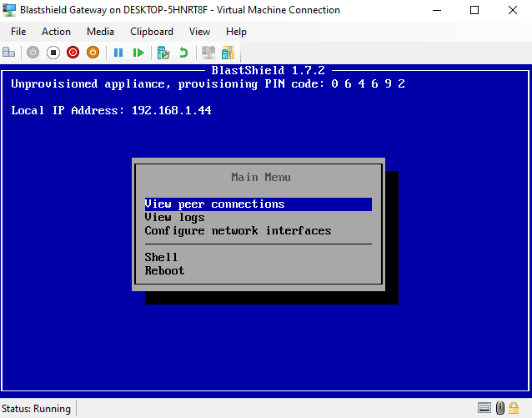Viewport: 532px width, 418px height.
Task: Choose Configure network interfaces option
Action: click(x=238, y=230)
